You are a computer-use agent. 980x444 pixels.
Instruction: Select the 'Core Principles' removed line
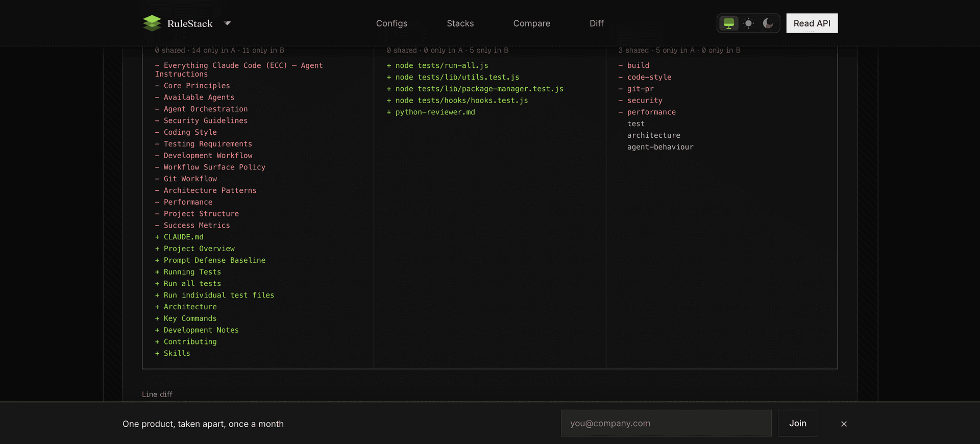pos(192,86)
